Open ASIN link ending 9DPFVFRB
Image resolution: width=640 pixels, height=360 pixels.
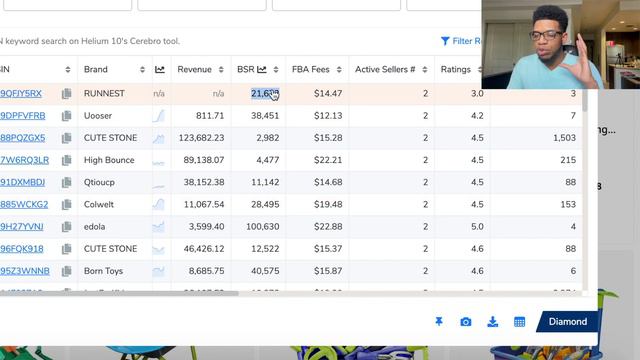click(22, 116)
